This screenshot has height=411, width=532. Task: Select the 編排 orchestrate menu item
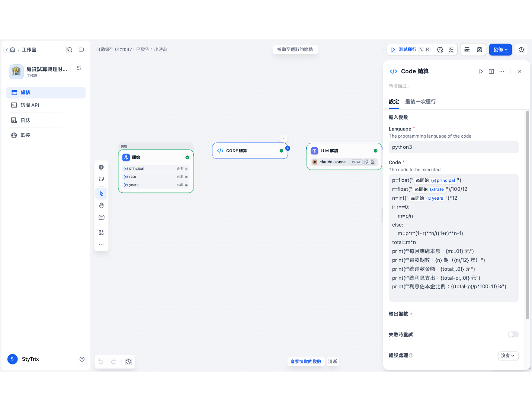coord(46,93)
